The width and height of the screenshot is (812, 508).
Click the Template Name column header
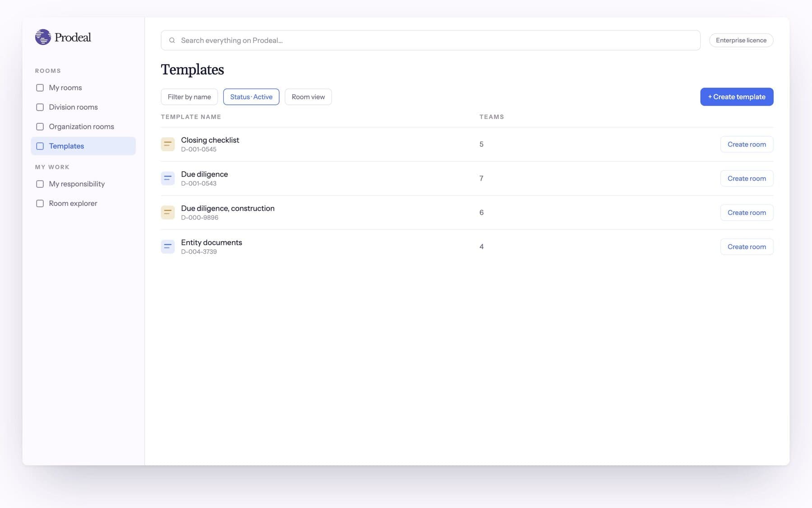(x=191, y=117)
